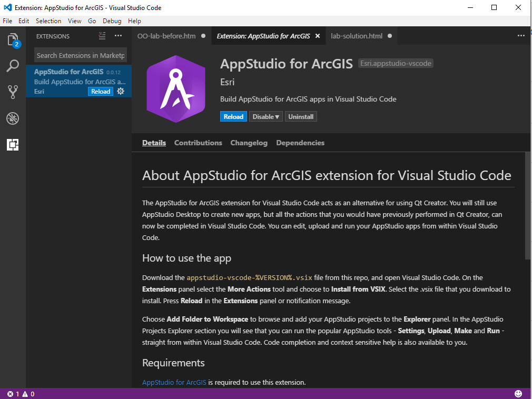Select the globe icon in the Activity Bar
Viewport: 532px width, 399px height.
[x=12, y=118]
